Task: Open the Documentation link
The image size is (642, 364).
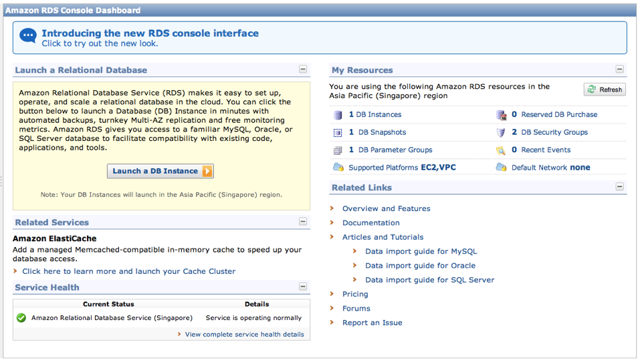Action: 371,223
